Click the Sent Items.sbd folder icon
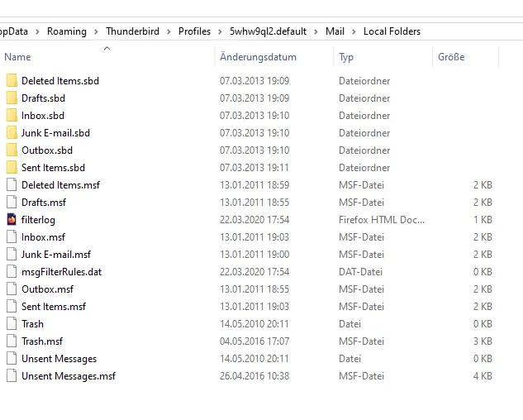The image size is (523, 420). click(x=12, y=168)
